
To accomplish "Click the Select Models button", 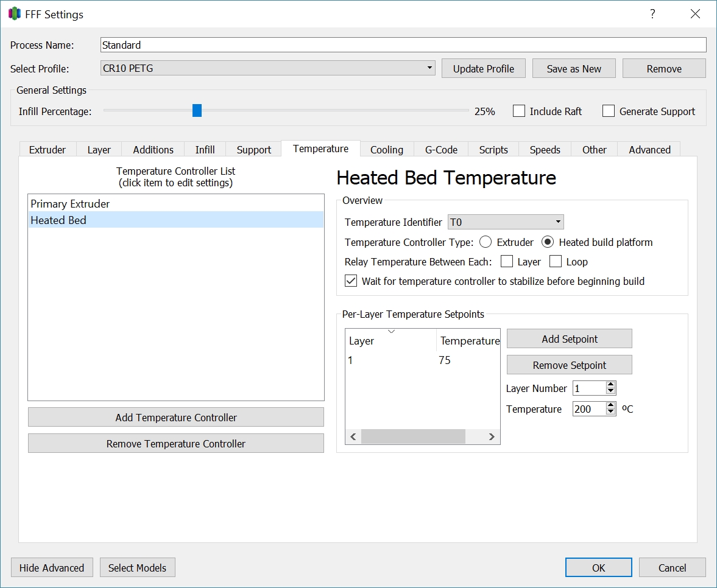I will pos(137,567).
